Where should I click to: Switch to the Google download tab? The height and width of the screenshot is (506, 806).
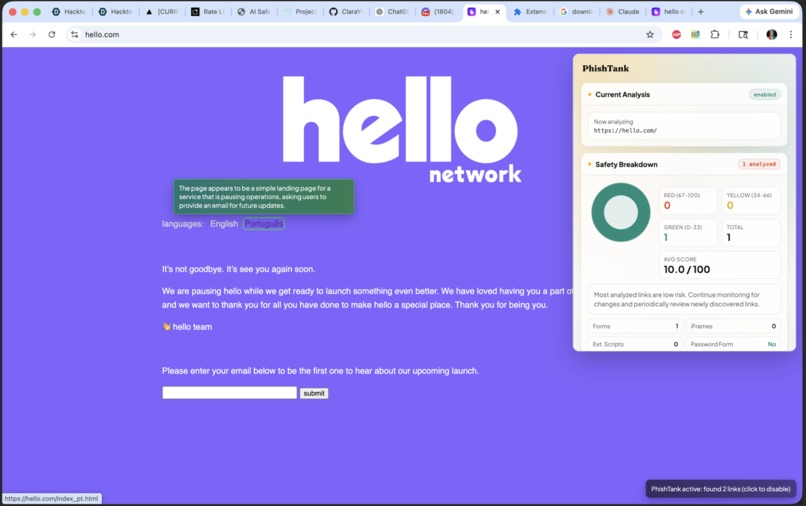(577, 11)
